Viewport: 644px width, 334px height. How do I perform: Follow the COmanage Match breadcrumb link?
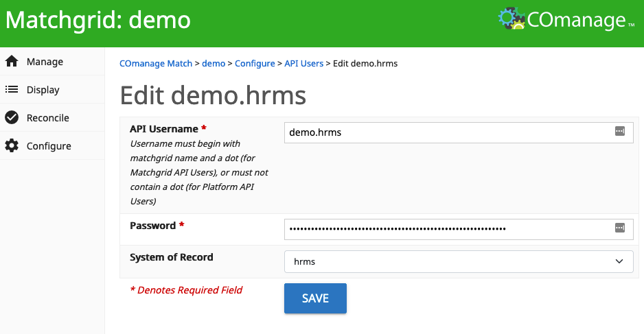click(156, 64)
